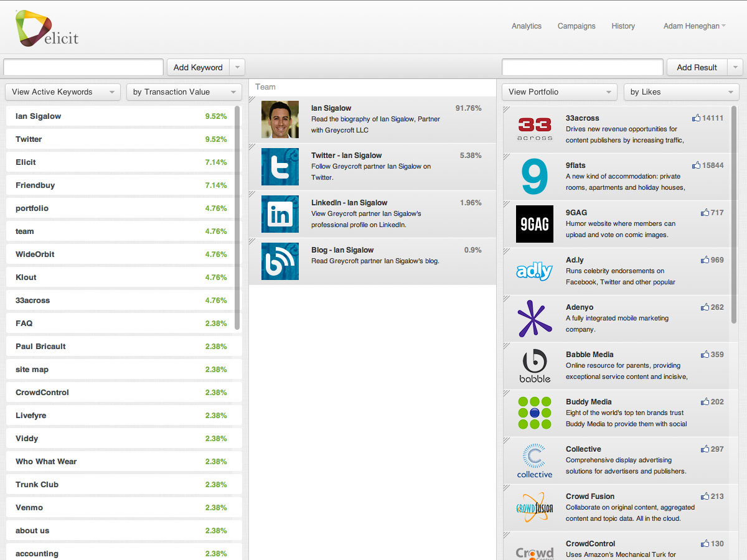This screenshot has height=560, width=747.
Task: Open the Adam Heneghan account menu
Action: 695,26
